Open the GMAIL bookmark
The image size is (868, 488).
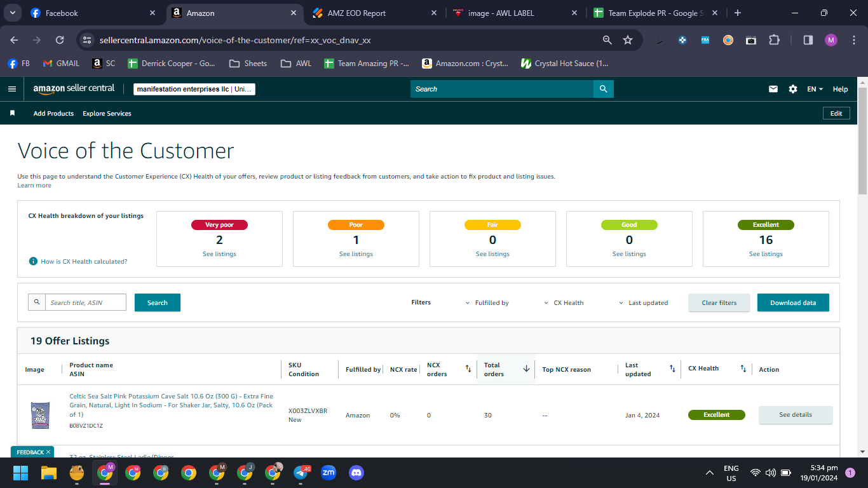pyautogui.click(x=61, y=64)
